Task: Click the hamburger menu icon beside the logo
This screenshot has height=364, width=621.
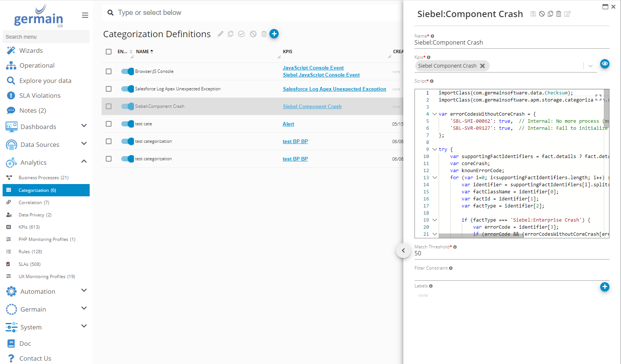Action: point(85,15)
